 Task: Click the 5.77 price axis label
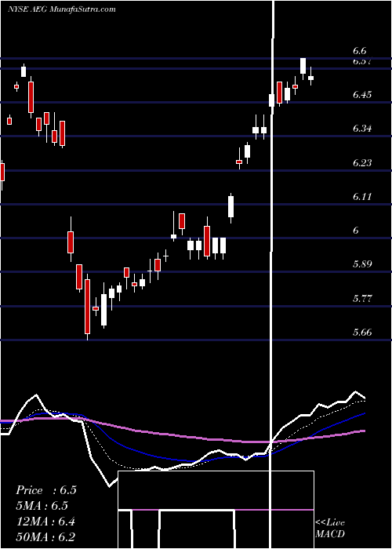pyautogui.click(x=362, y=299)
